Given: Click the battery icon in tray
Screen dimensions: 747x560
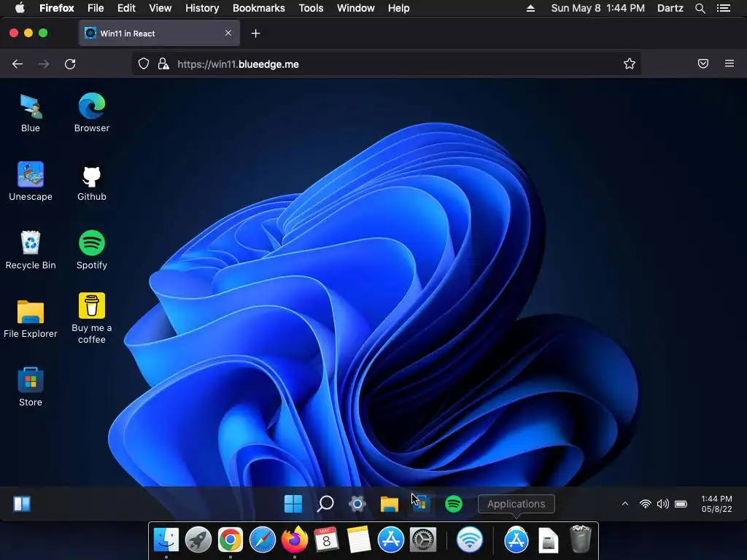Looking at the screenshot, I should tap(681, 504).
